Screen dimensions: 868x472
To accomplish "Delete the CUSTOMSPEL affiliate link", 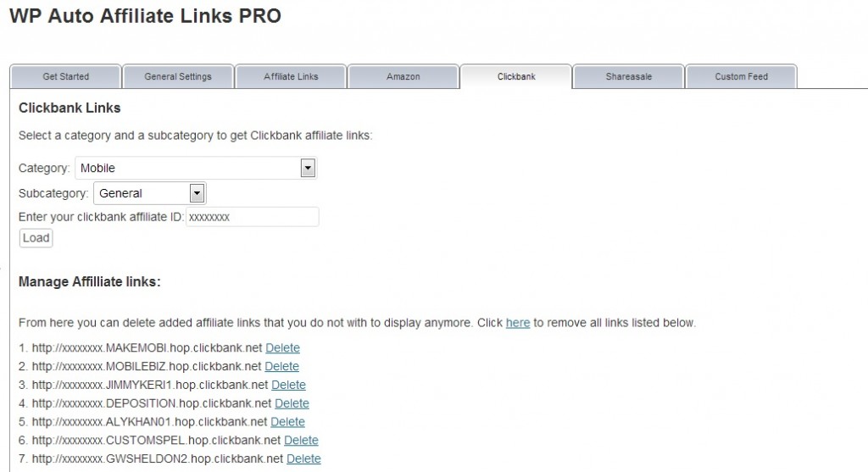I will (x=301, y=440).
